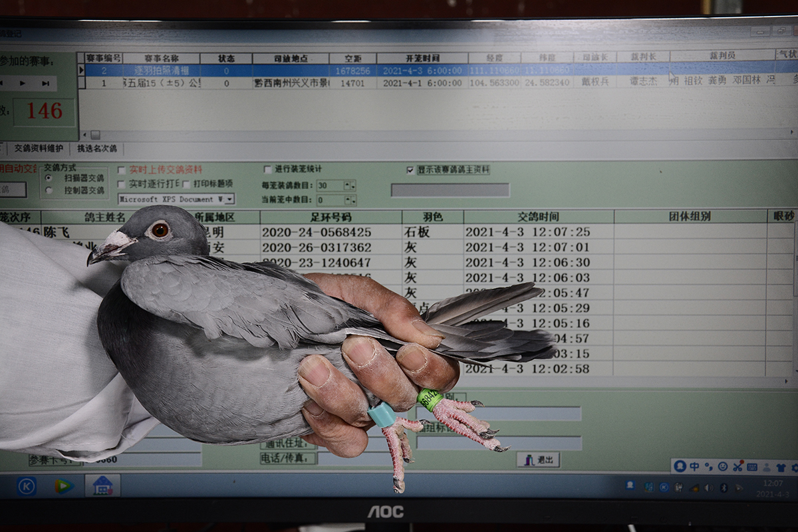Click ring number 2020-23-1240647

(317, 263)
